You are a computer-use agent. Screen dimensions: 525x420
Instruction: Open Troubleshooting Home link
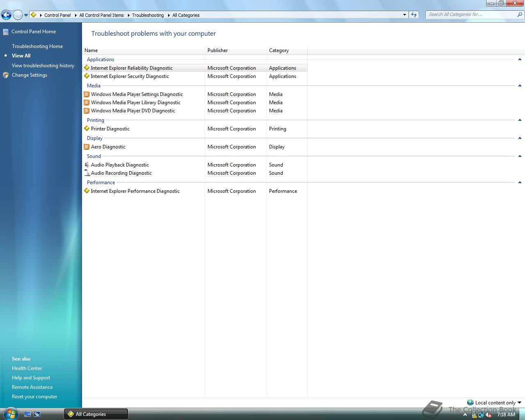click(x=37, y=46)
